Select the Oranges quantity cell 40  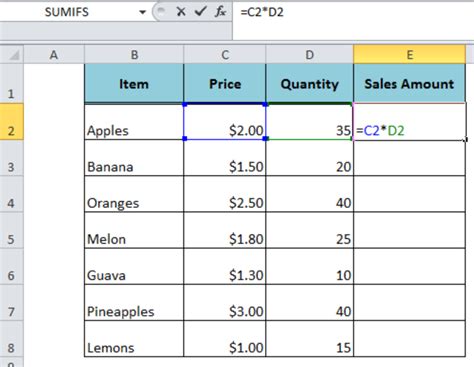click(310, 194)
